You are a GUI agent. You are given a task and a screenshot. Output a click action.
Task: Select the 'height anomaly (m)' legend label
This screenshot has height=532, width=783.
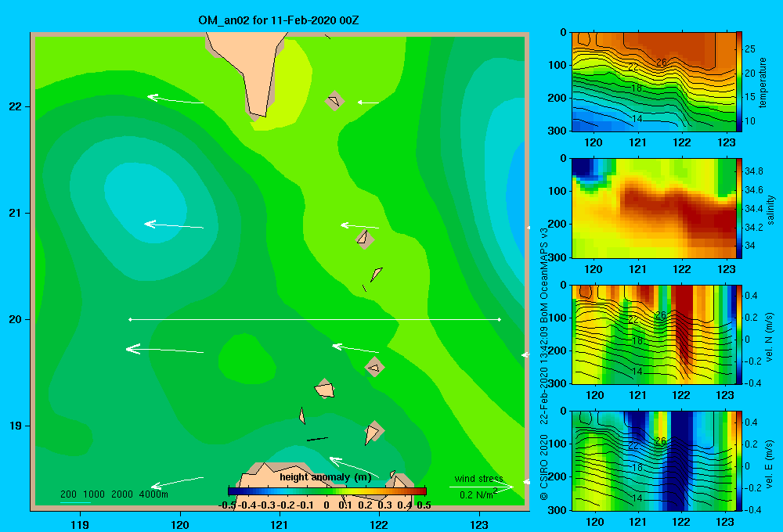[326, 477]
